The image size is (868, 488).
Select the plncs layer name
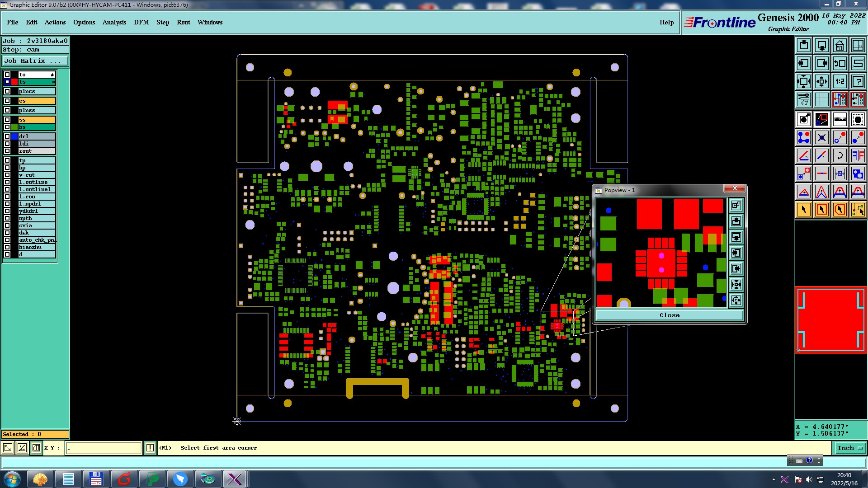(37, 91)
